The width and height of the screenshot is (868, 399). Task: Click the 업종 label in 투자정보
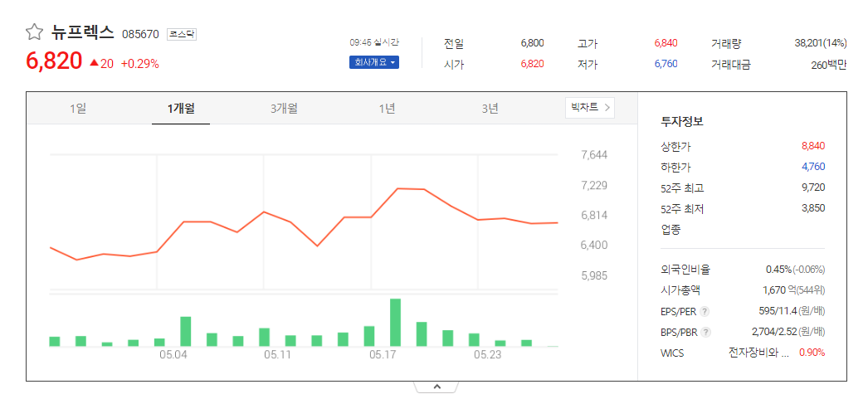(671, 229)
